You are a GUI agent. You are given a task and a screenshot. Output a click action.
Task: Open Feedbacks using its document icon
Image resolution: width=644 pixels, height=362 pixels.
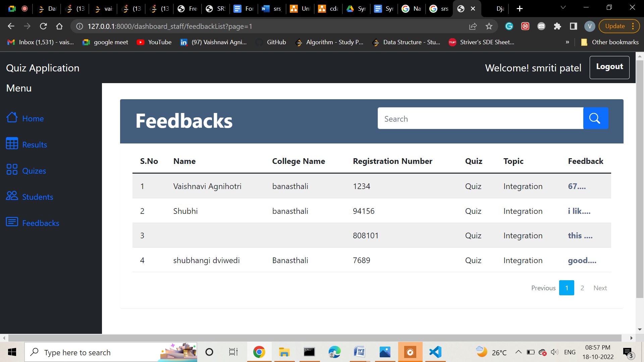pos(12,222)
